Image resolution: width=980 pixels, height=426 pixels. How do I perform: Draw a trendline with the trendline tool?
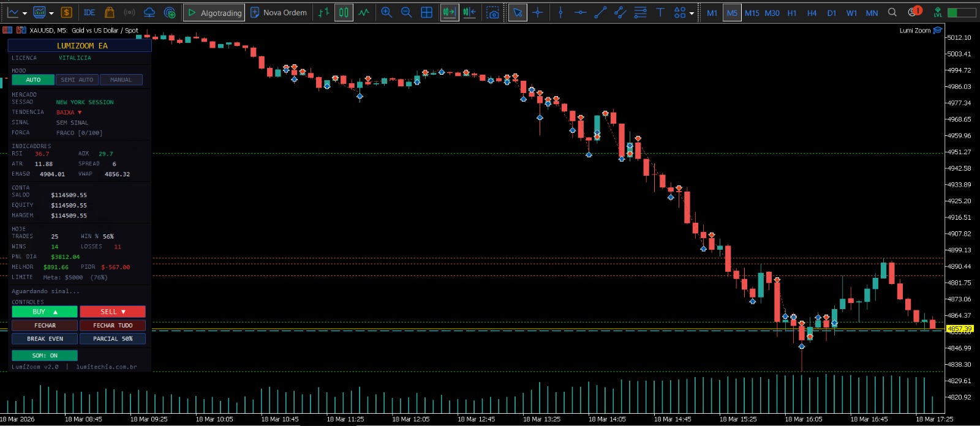coord(600,12)
